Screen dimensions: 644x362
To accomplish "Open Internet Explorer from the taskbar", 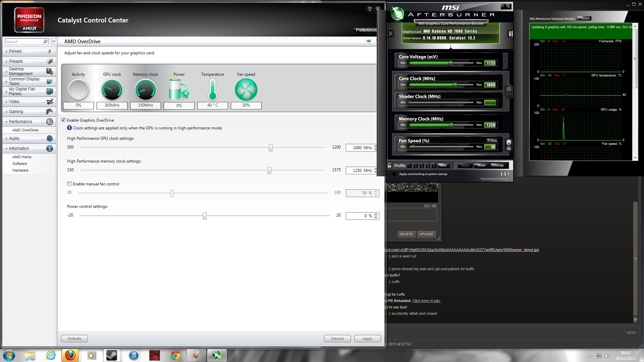I will click(51, 355).
